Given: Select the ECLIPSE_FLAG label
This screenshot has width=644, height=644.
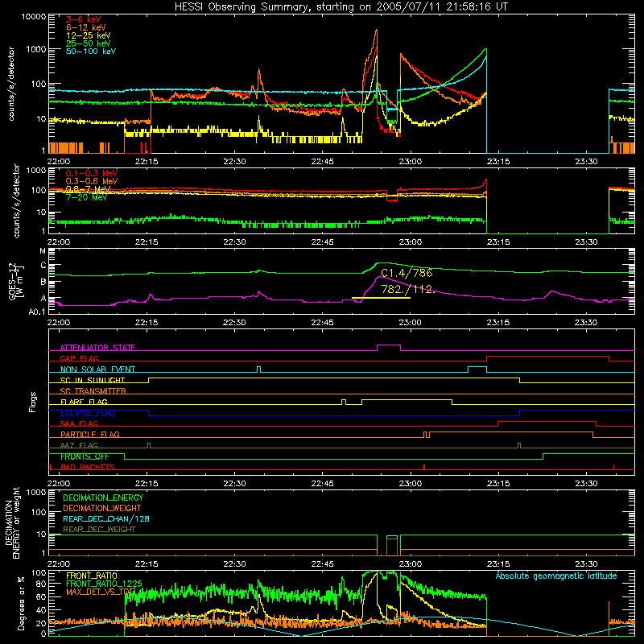Looking at the screenshot, I should (x=88, y=413).
